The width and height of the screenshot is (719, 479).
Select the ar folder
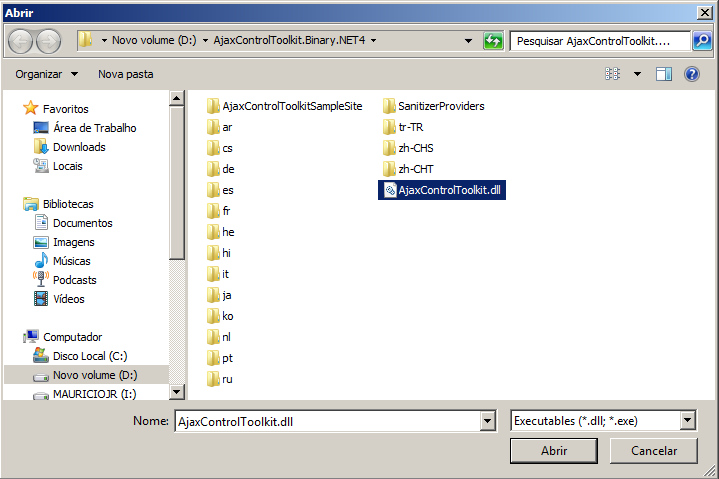click(219, 127)
